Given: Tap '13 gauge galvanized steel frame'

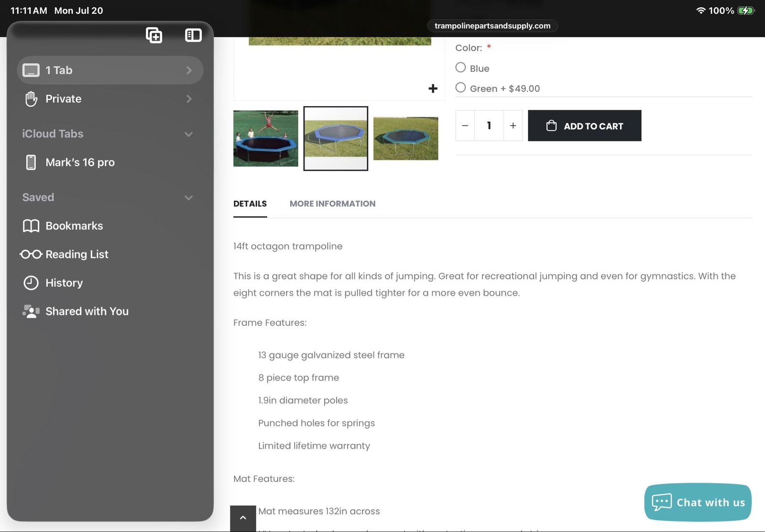Looking at the screenshot, I should (331, 355).
